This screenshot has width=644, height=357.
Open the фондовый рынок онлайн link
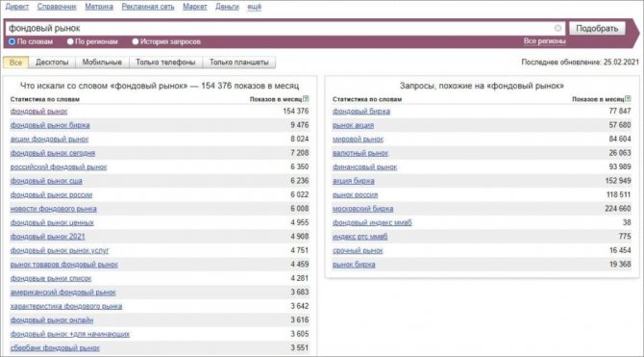pyautogui.click(x=52, y=320)
